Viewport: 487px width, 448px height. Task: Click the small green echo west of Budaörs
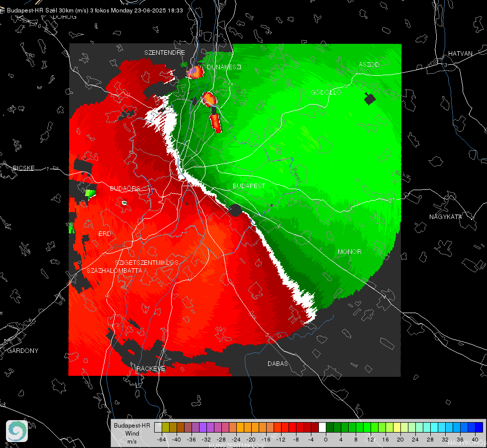click(91, 193)
